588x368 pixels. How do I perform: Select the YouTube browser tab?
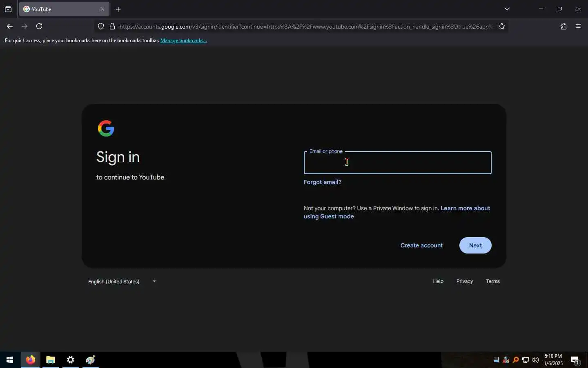pyautogui.click(x=64, y=9)
